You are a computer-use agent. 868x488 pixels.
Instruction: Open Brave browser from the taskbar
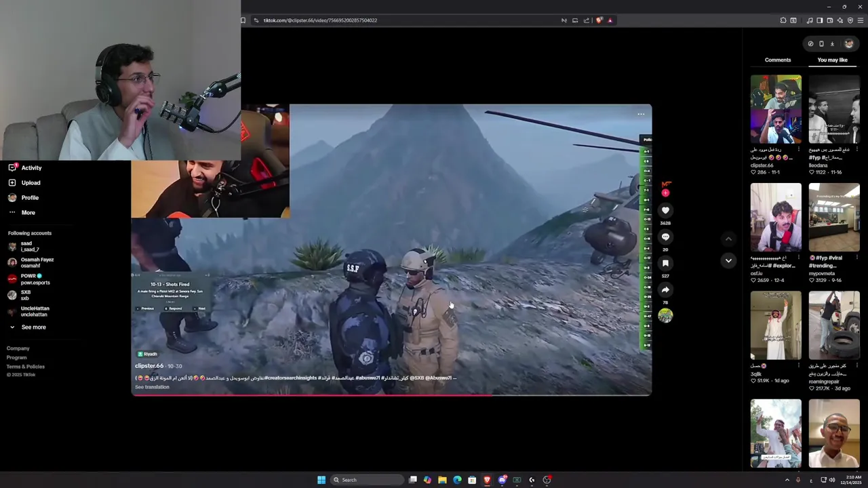click(x=487, y=480)
